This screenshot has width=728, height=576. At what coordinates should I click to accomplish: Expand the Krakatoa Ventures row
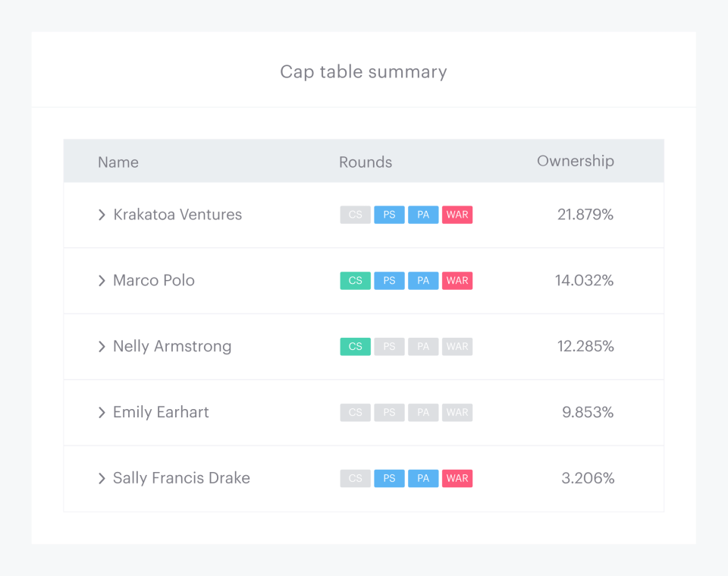[x=102, y=215]
